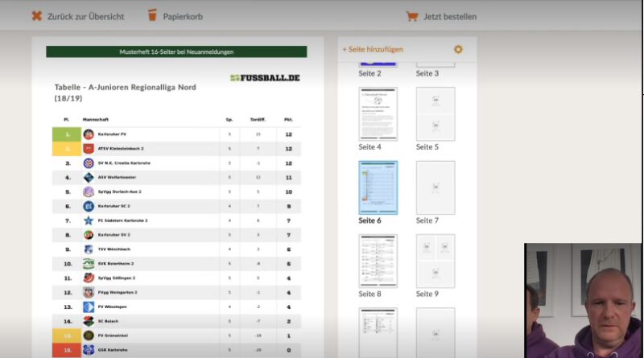Image resolution: width=644 pixels, height=358 pixels.
Task: Select the Seite 8 page thumbnail
Action: tap(378, 261)
